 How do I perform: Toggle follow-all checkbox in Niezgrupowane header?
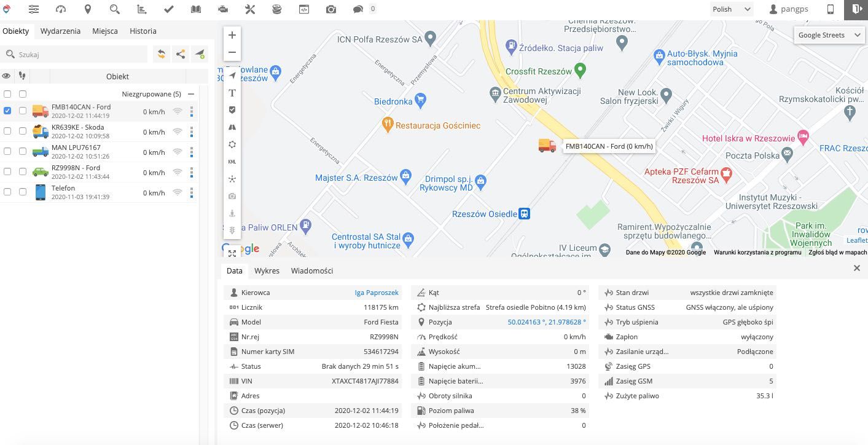coord(23,94)
